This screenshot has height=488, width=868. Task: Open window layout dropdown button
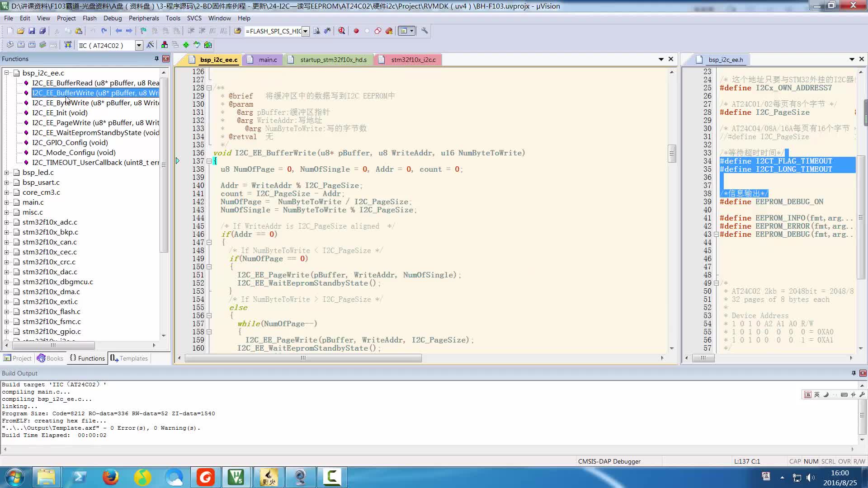412,31
